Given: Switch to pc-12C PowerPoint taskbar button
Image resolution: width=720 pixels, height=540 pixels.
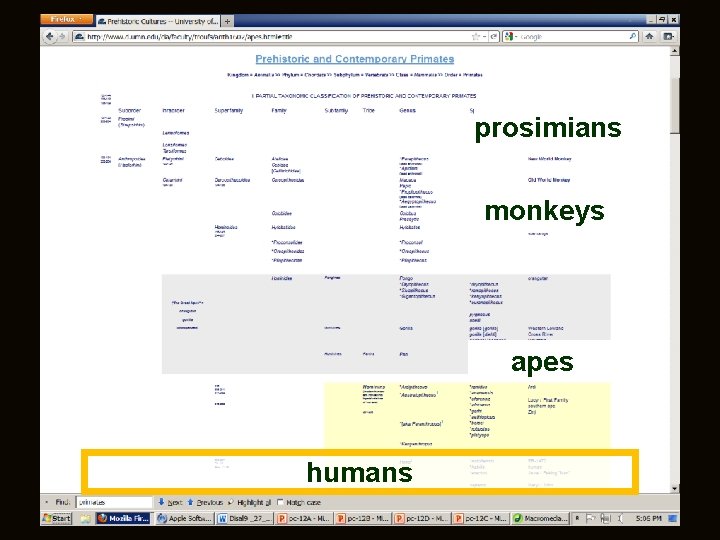Looking at the screenshot, I should (x=481, y=518).
